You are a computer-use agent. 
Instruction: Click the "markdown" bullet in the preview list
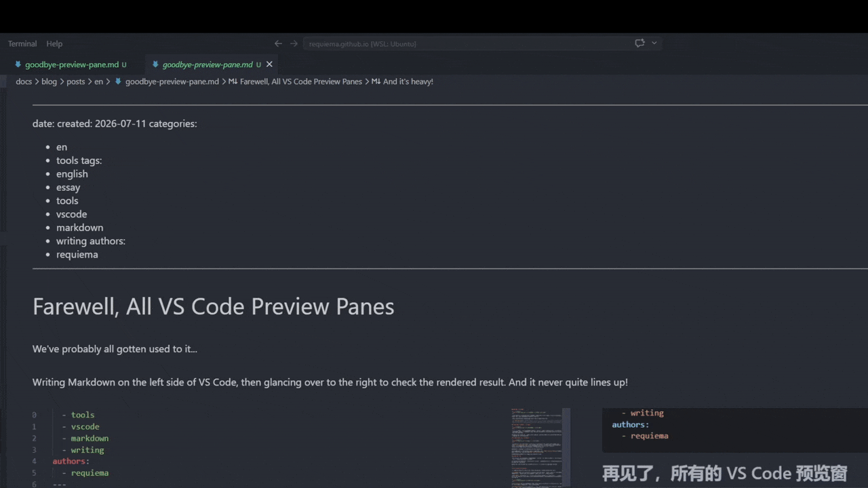[x=79, y=228]
